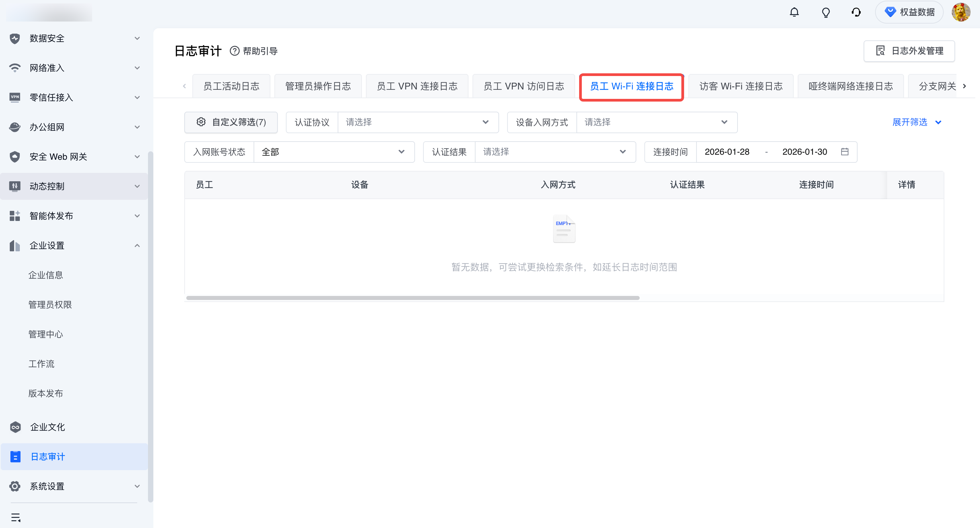This screenshot has height=528, width=980.
Task: Expand the 安全 Web 网关 chevron
Action: [137, 157]
